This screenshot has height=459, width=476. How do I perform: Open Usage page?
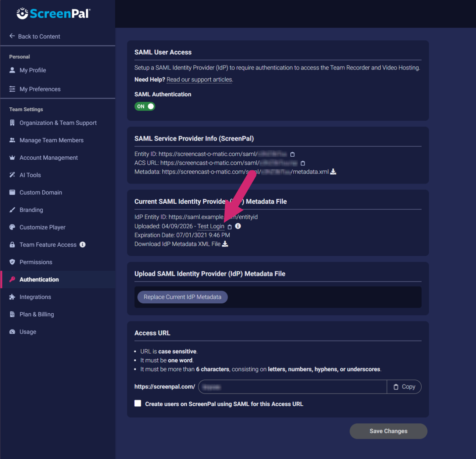click(28, 332)
